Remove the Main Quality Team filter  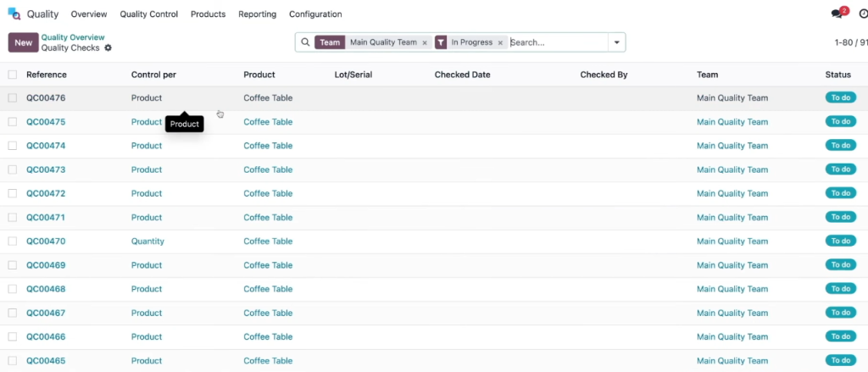coord(425,42)
